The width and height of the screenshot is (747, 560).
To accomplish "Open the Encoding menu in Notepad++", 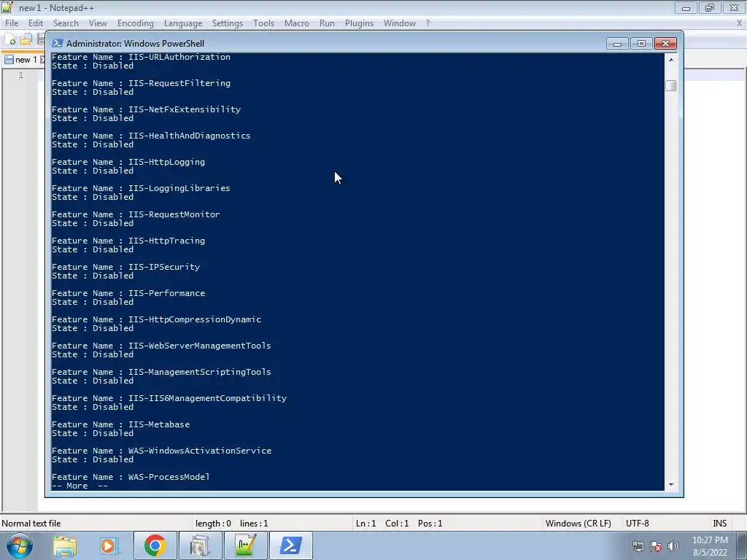I will [135, 23].
